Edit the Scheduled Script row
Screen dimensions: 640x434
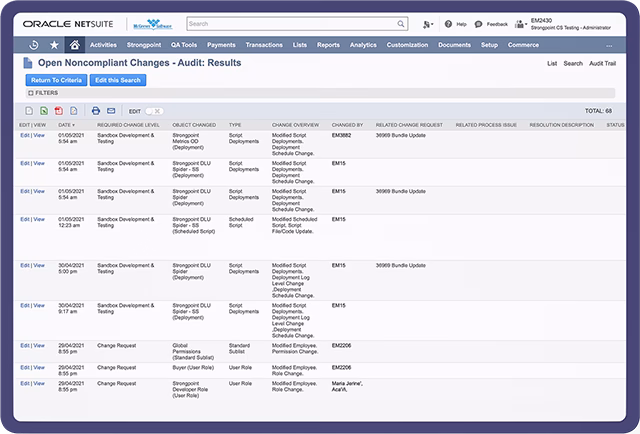(x=24, y=219)
